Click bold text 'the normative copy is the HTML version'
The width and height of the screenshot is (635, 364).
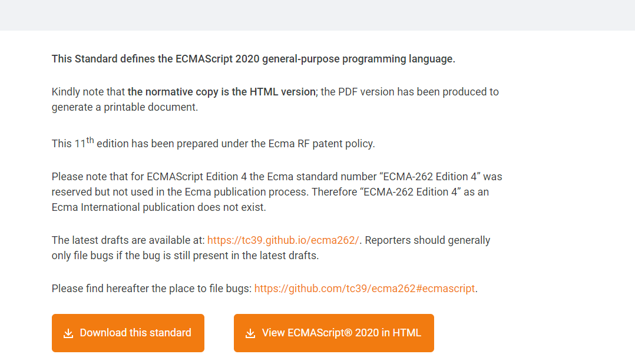pyautogui.click(x=222, y=92)
